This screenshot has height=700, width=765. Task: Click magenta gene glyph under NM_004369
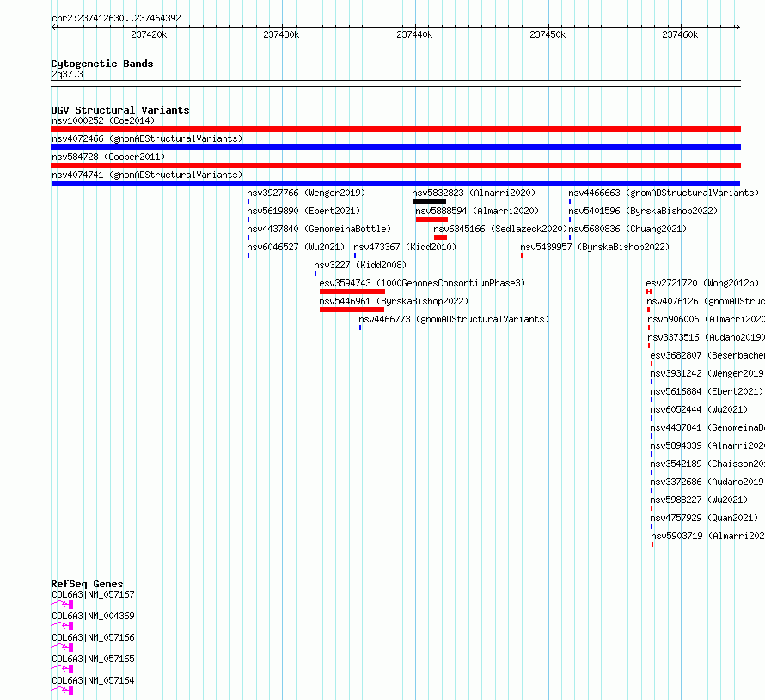[x=62, y=626]
